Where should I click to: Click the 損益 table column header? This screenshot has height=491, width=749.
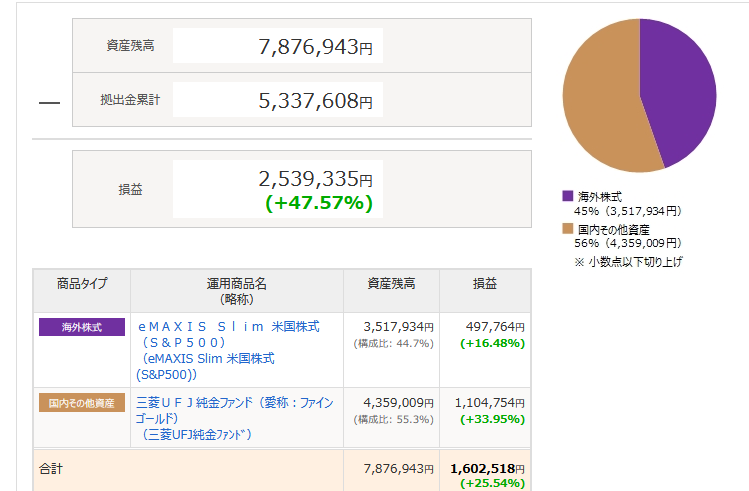(x=485, y=284)
